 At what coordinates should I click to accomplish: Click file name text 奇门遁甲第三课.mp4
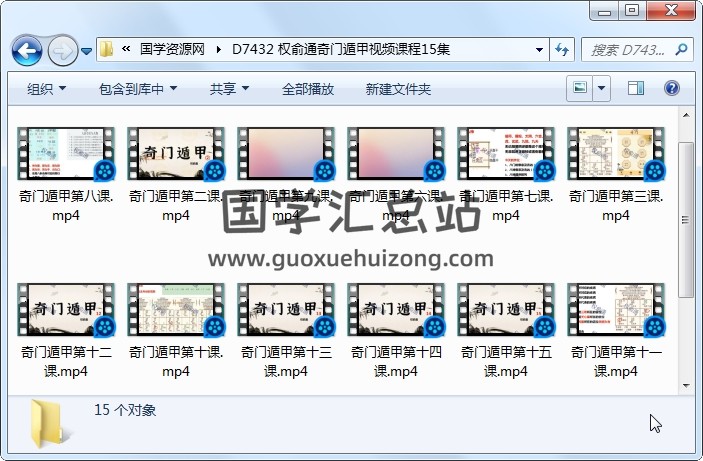pyautogui.click(x=616, y=205)
